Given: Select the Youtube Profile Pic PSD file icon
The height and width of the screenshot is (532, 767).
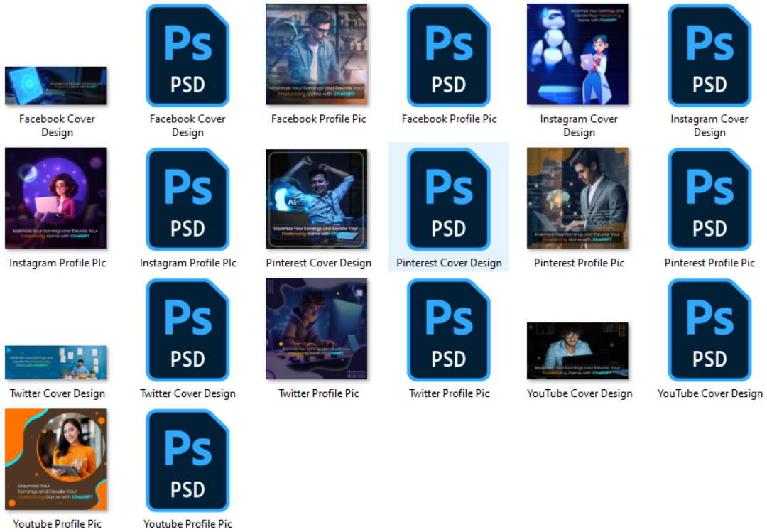Looking at the screenshot, I should (187, 461).
